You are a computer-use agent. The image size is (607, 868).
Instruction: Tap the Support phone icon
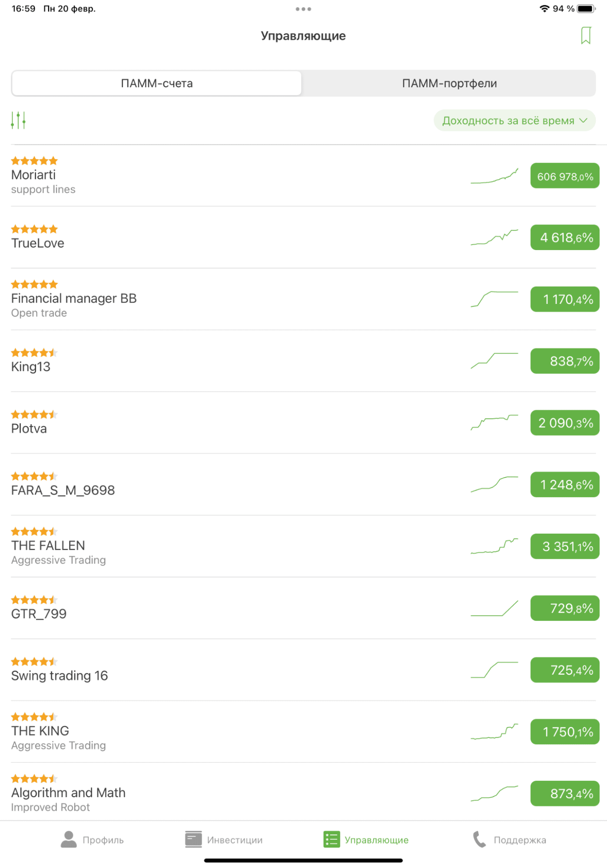pos(479,839)
